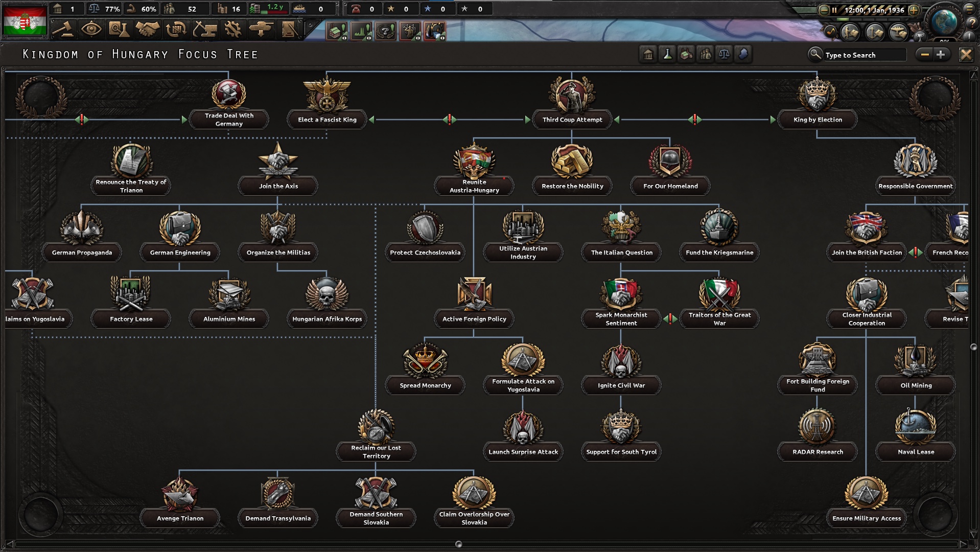The image size is (980, 552).
Task: Select Restore the Nobility focus
Action: pos(572,169)
